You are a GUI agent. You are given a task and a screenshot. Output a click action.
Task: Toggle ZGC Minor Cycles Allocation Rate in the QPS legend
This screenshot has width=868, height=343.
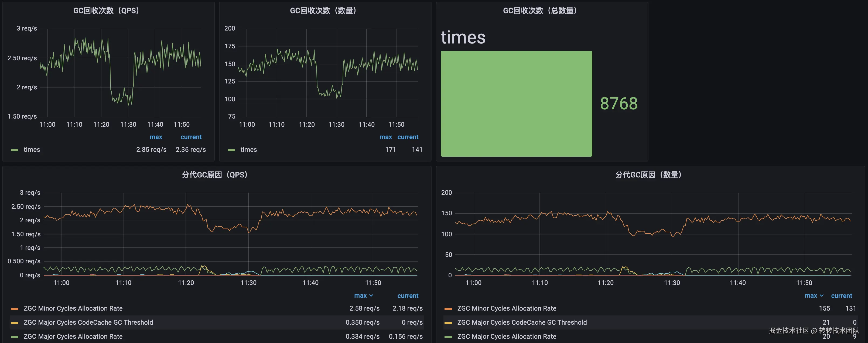73,308
